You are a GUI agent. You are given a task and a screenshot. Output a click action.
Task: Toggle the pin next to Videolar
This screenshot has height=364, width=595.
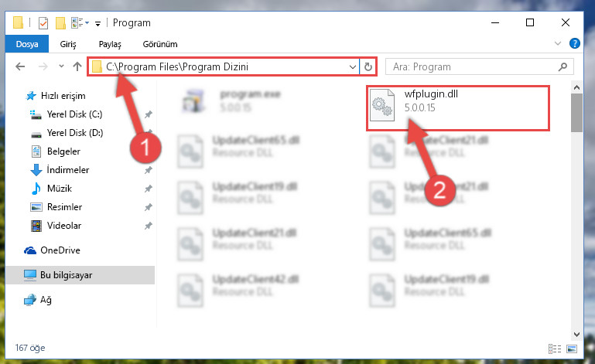(149, 226)
